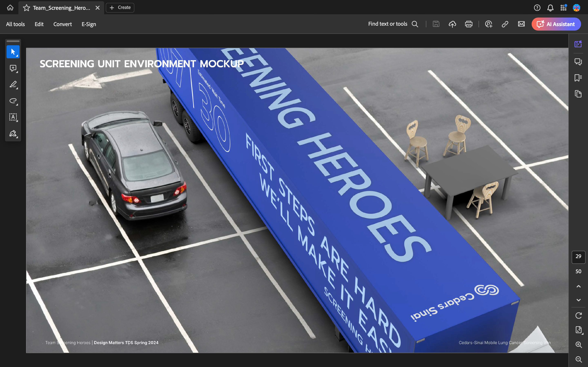Image resolution: width=588 pixels, height=367 pixels.
Task: Open the fill and sign pen tool
Action: [13, 134]
